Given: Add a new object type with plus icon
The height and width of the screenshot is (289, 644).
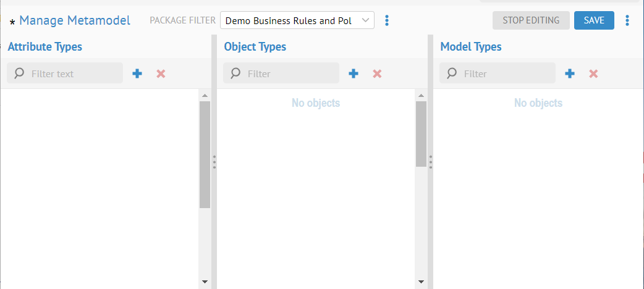Looking at the screenshot, I should 354,73.
